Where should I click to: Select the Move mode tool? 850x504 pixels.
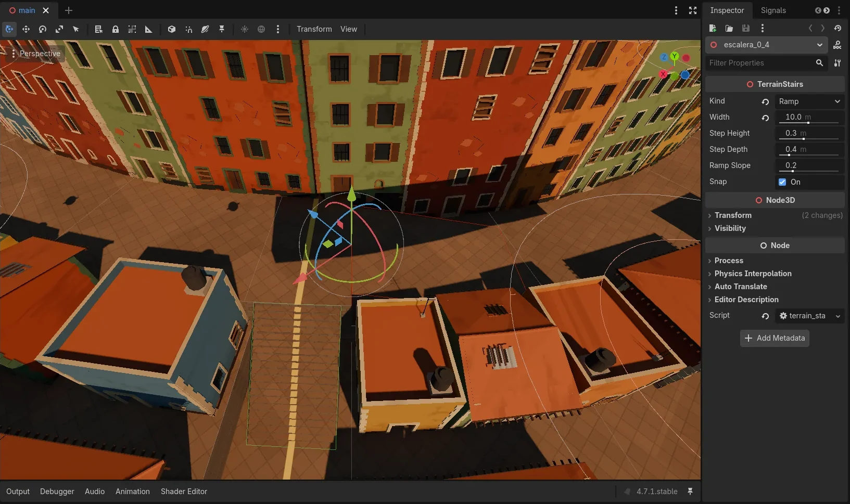pos(26,29)
